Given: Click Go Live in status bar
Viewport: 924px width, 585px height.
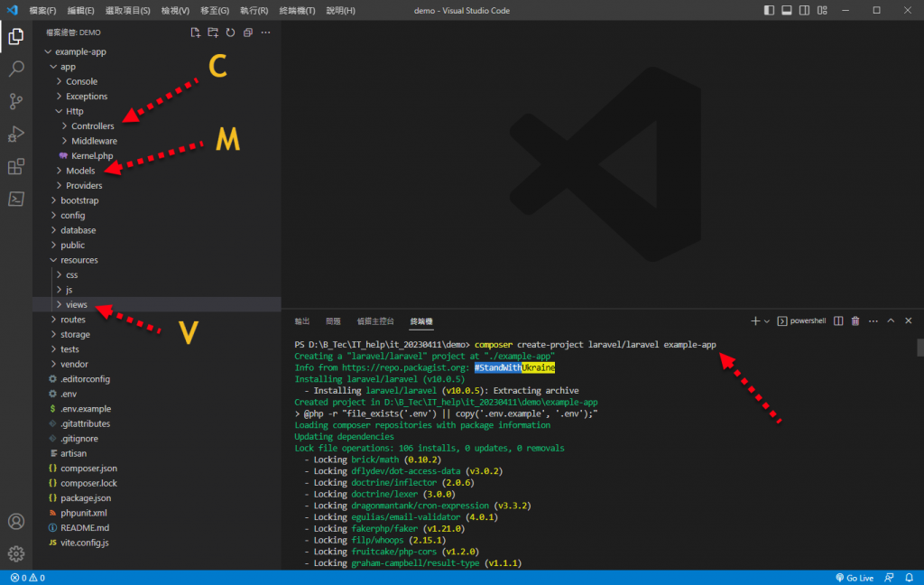Looking at the screenshot, I should [x=855, y=578].
